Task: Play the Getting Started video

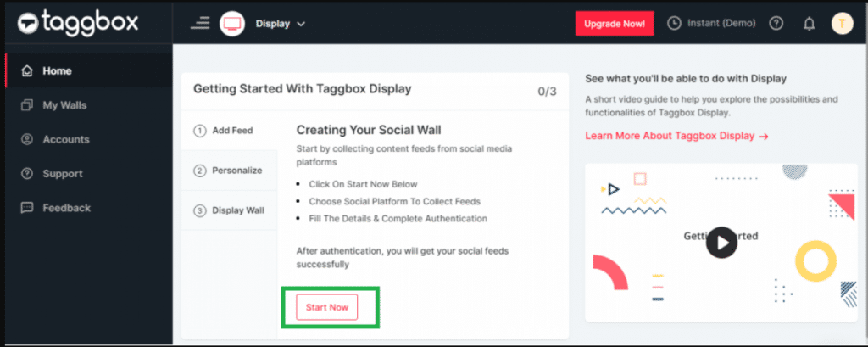Action: coord(721,243)
